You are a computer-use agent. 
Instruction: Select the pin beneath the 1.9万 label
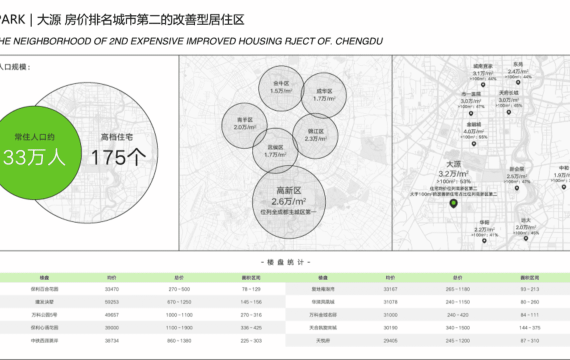click(564, 187)
